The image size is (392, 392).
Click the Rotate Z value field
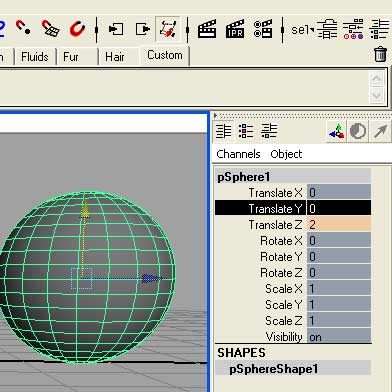(x=339, y=272)
